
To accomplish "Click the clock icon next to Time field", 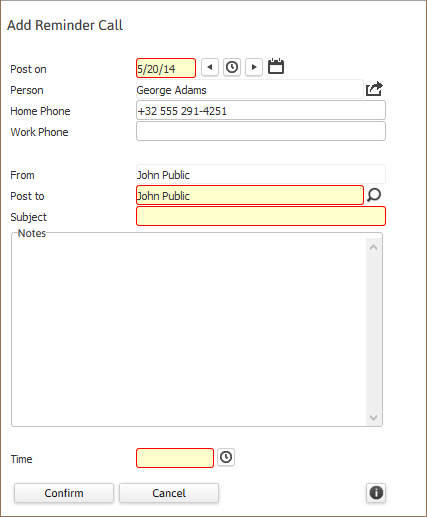I will [x=226, y=457].
